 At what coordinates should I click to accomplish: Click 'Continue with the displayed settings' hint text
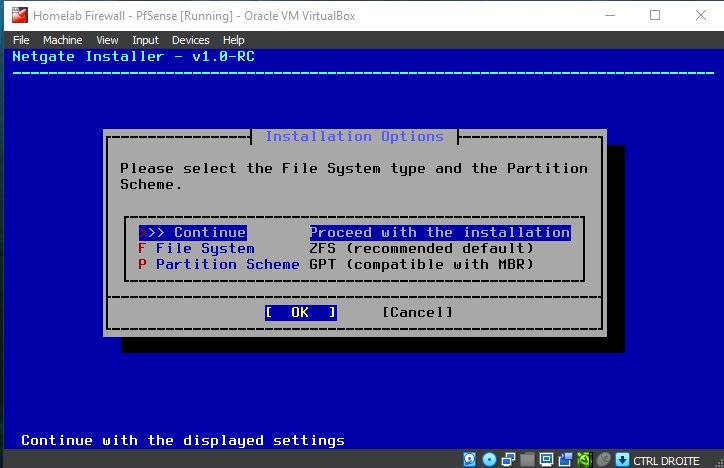point(183,440)
